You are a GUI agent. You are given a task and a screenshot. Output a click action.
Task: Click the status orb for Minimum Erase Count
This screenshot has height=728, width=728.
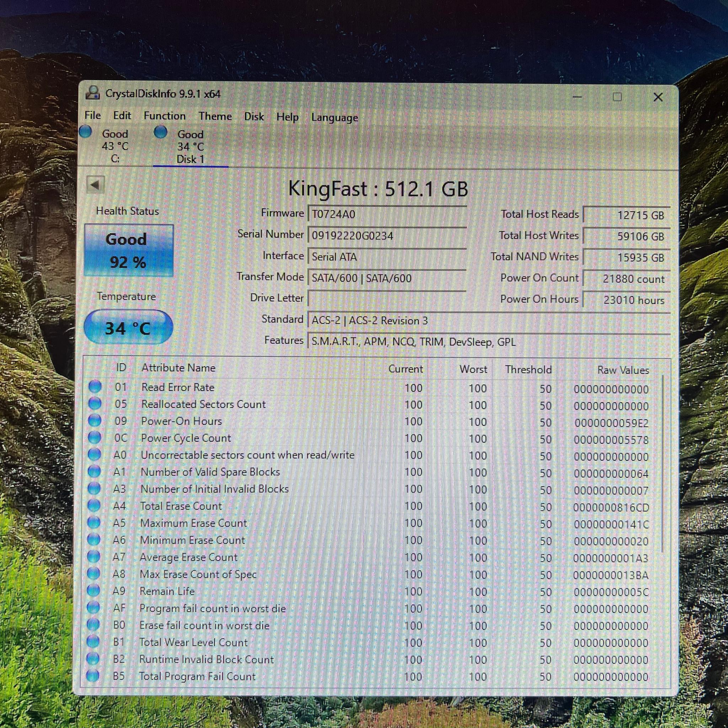[94, 540]
